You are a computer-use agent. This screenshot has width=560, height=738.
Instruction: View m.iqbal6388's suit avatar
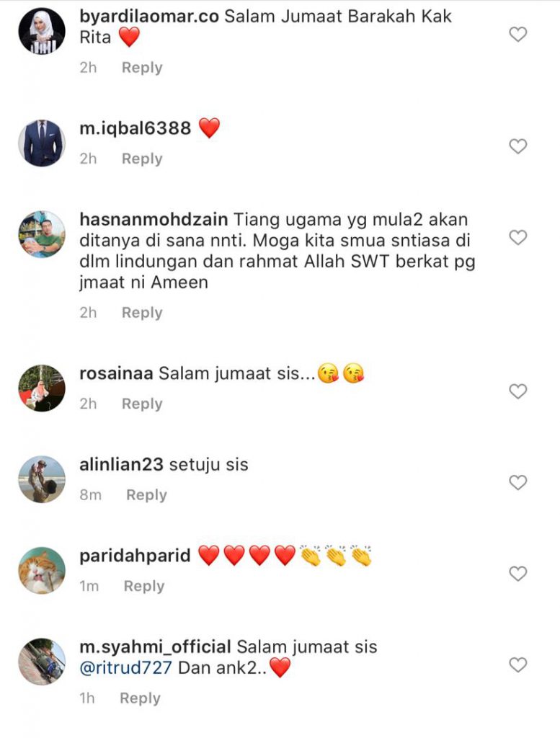42,143
